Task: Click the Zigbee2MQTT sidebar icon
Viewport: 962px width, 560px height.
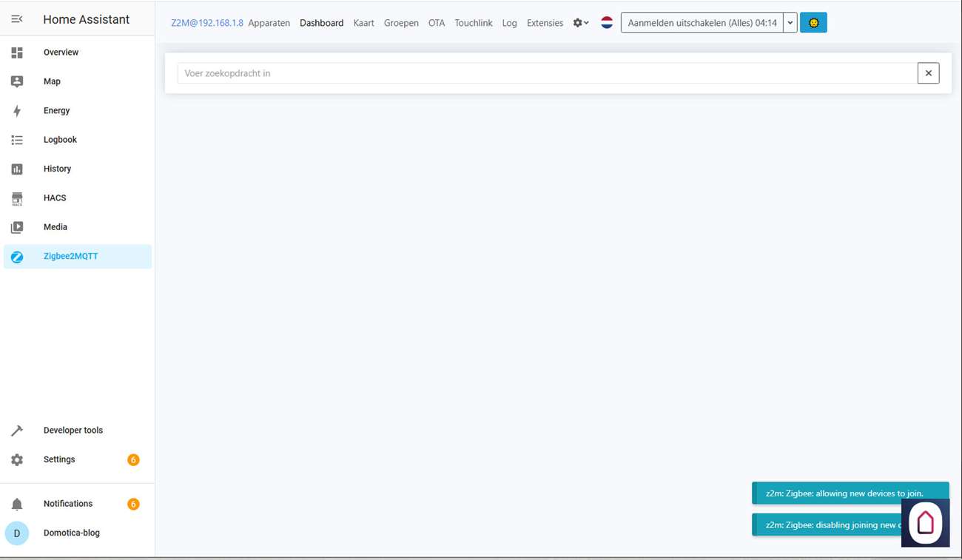Action: click(x=17, y=257)
